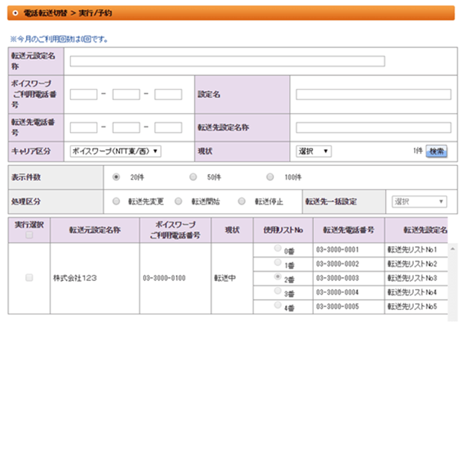
Task: Focus the 設定名 input field
Action: (x=373, y=94)
